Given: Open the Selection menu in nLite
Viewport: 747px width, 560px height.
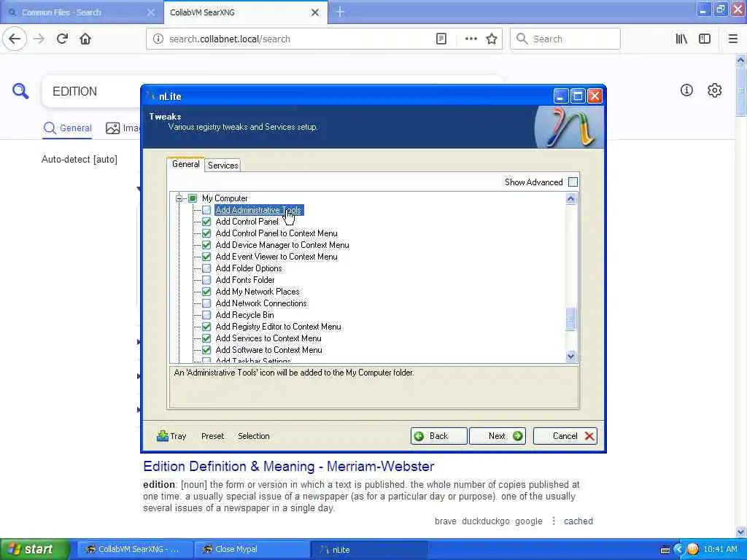Looking at the screenshot, I should point(253,436).
